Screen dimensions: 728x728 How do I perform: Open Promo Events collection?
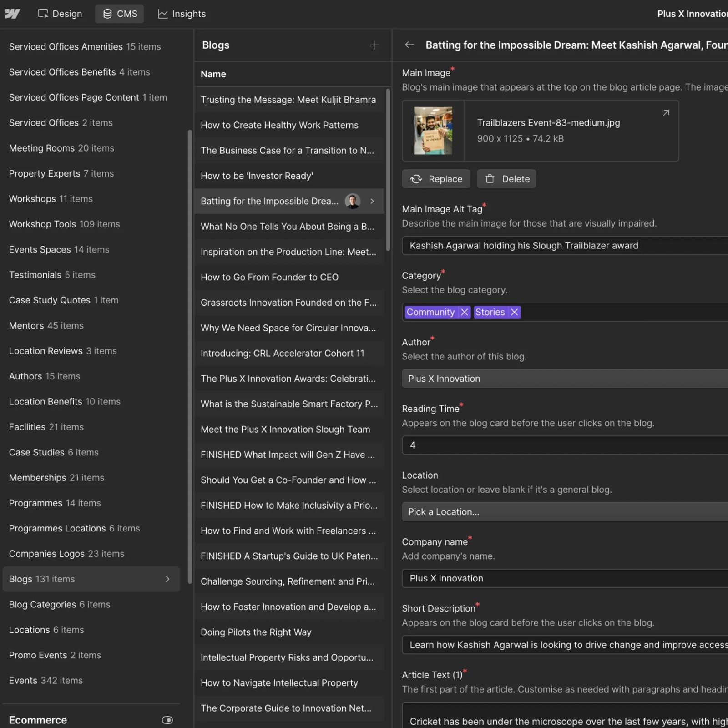pyautogui.click(x=55, y=655)
